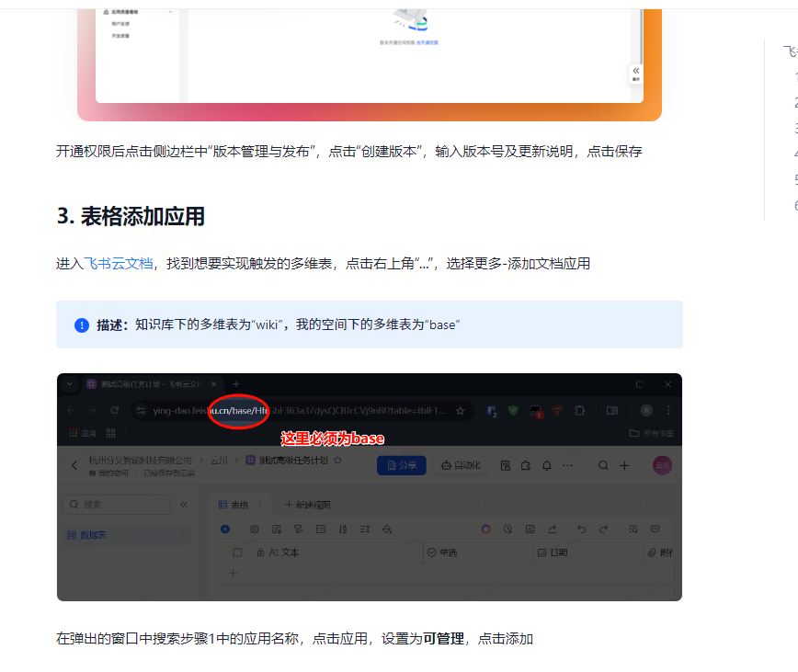Click the magnifier search icon in the Feishu header
This screenshot has height=672, width=798.
603,465
